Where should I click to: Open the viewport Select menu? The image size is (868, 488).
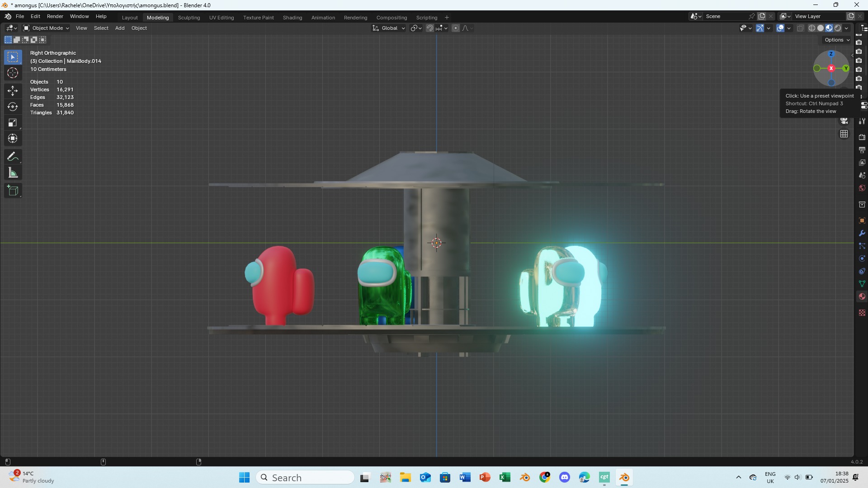point(101,28)
